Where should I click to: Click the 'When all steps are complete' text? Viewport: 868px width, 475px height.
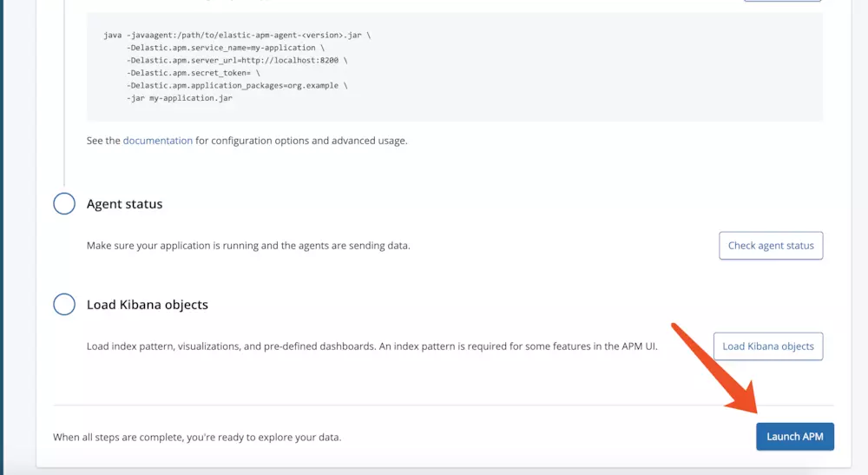(197, 437)
